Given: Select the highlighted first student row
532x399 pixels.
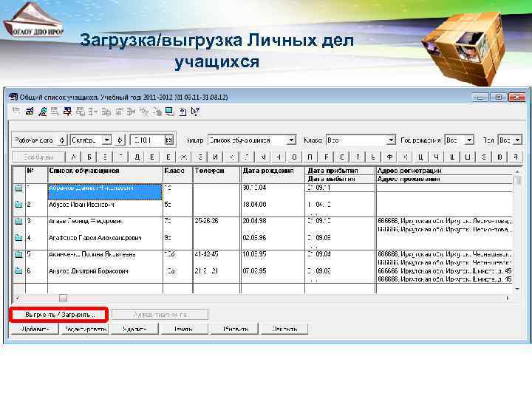Looking at the screenshot, I should click(105, 192).
